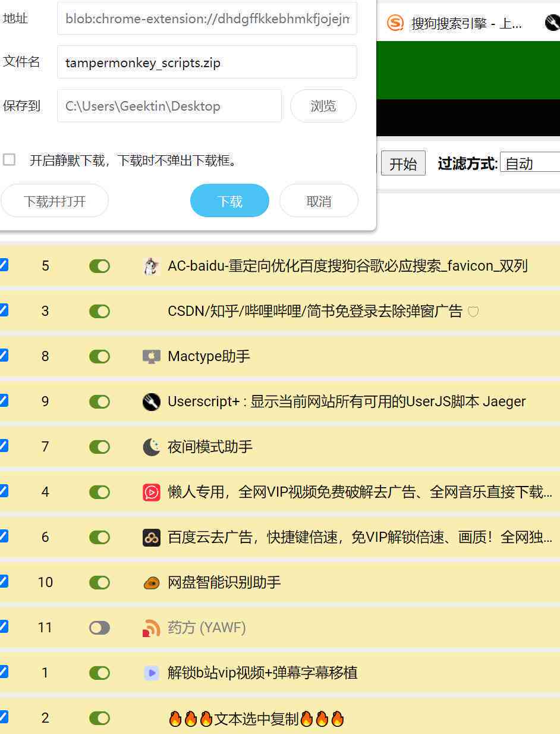Disable the 网盘智能识别助手 toggle
Image resolution: width=560 pixels, height=734 pixels.
[x=99, y=582]
